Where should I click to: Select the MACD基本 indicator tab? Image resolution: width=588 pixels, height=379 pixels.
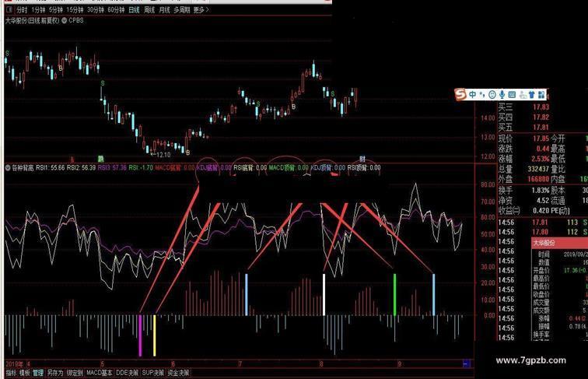click(x=100, y=373)
